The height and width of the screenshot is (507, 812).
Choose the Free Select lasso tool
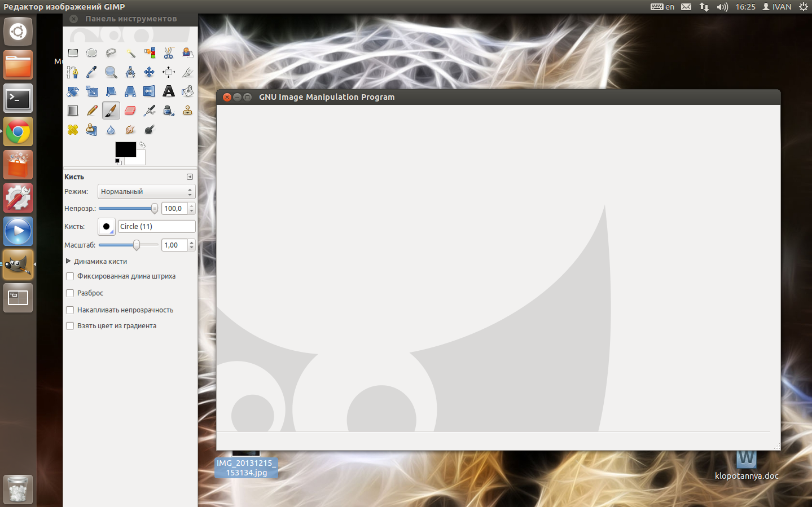[x=111, y=53]
